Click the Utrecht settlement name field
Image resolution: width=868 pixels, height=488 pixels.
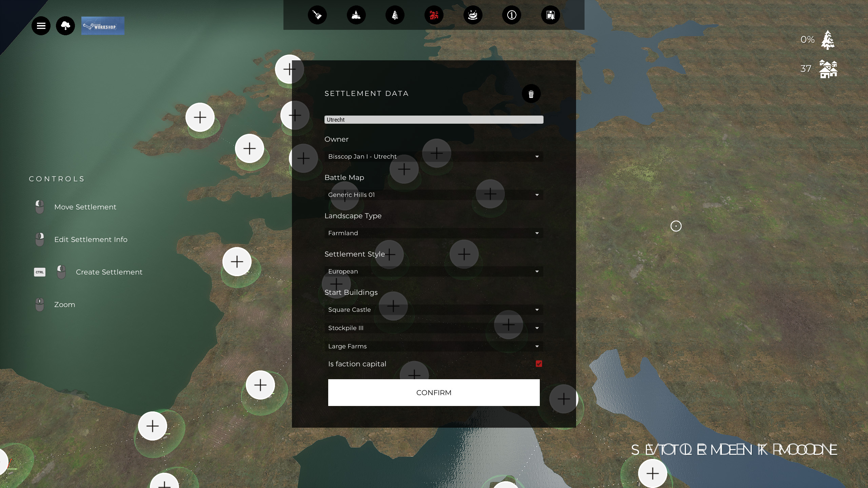click(434, 120)
